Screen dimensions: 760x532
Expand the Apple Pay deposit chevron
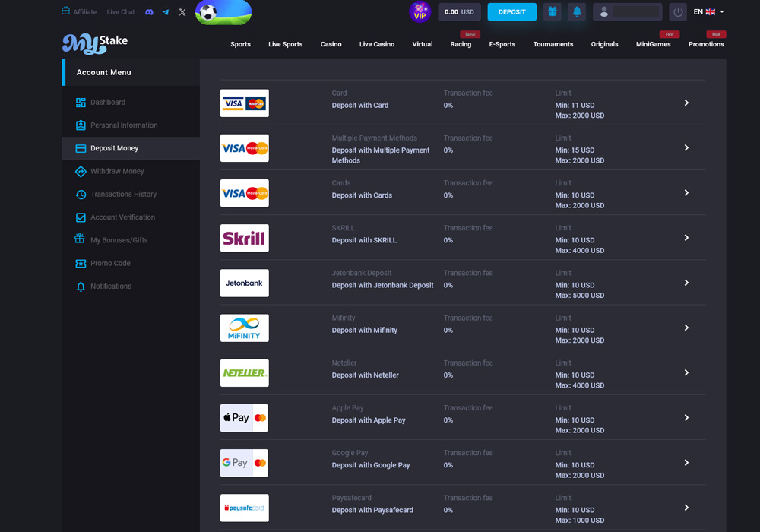pyautogui.click(x=686, y=418)
